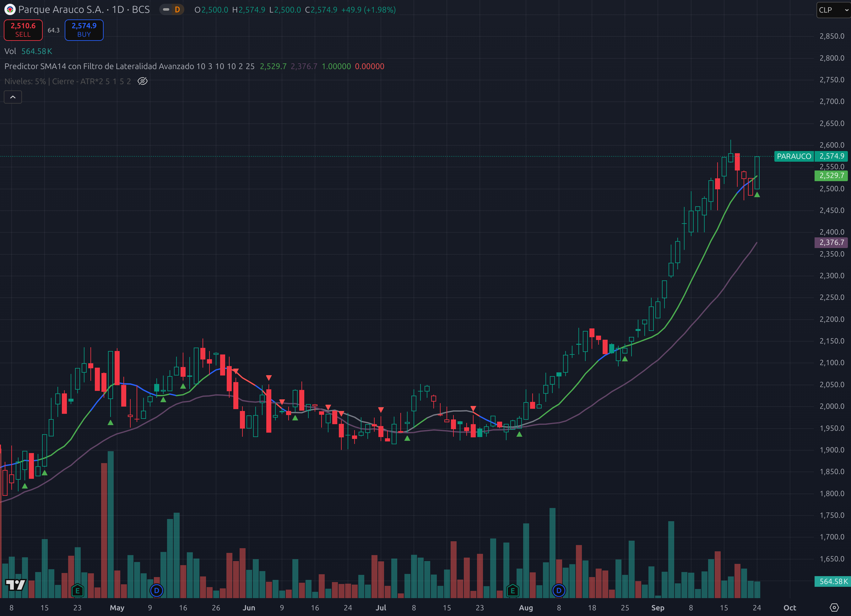The image size is (851, 616).
Task: Click the green buy arrow under latest candle
Action: coord(757,195)
